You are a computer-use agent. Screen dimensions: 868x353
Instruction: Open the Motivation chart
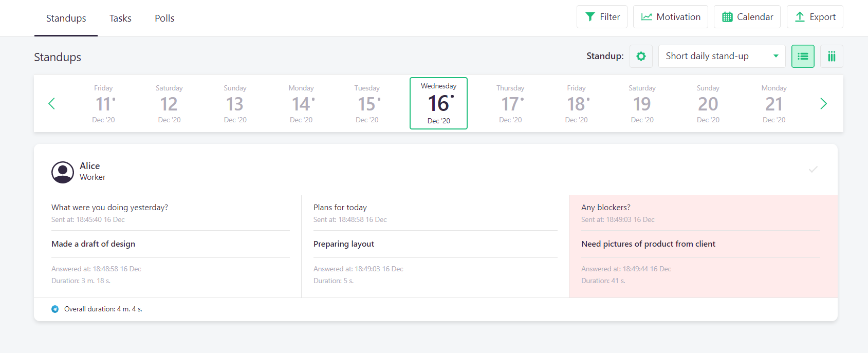click(670, 17)
